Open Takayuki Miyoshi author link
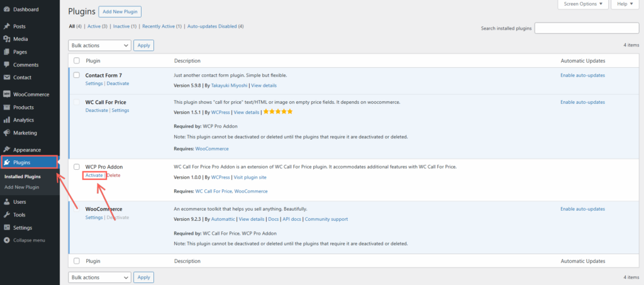 point(229,86)
